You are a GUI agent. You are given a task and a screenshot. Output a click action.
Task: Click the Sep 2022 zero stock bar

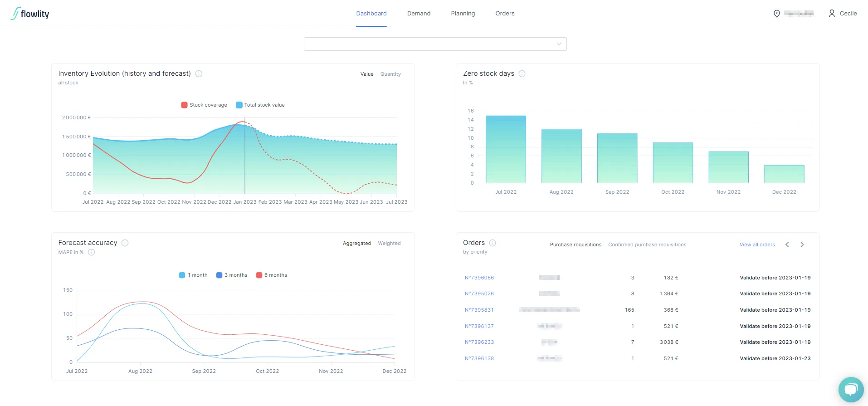[x=617, y=158]
